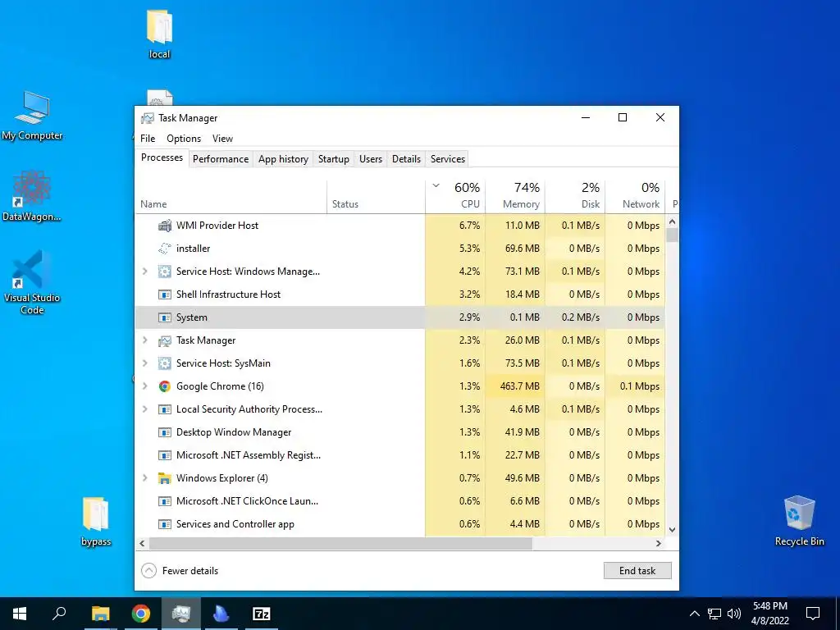Expand Windows Explorer (4) group
This screenshot has height=630, width=840.
144,478
